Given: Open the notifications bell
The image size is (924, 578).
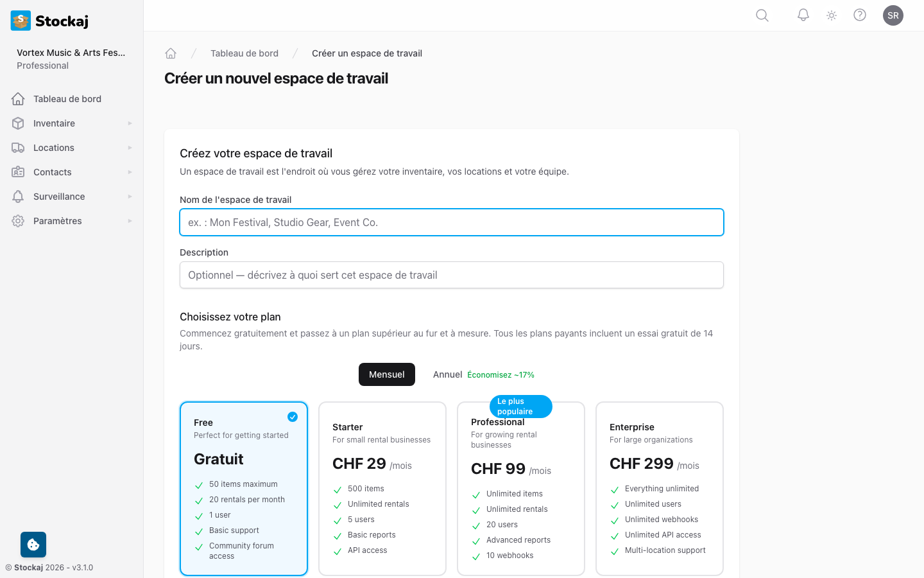Looking at the screenshot, I should coord(803,15).
